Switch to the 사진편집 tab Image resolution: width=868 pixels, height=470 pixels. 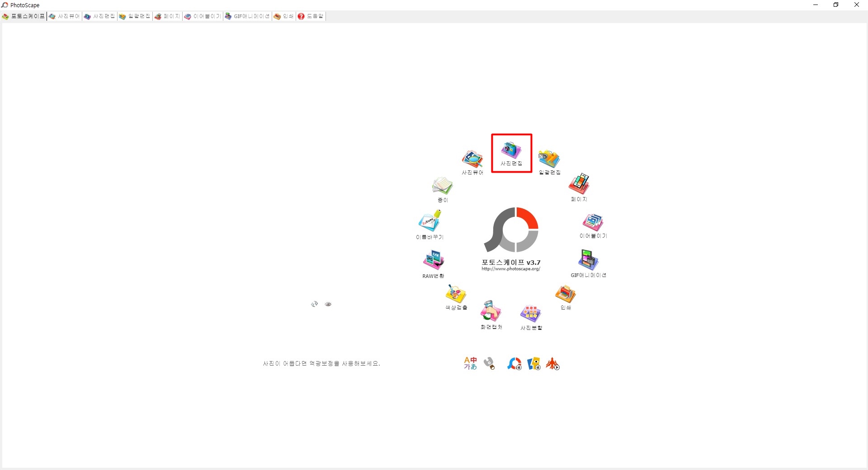[x=99, y=16]
